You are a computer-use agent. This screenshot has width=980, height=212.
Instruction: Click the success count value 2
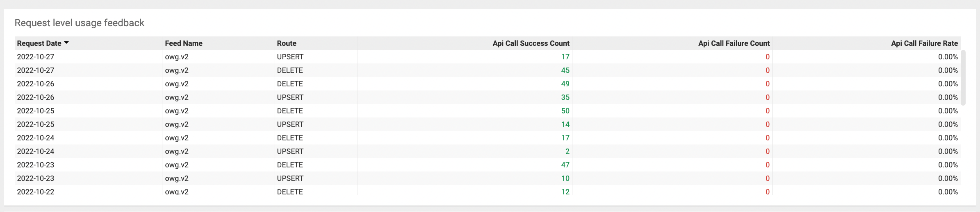(567, 151)
